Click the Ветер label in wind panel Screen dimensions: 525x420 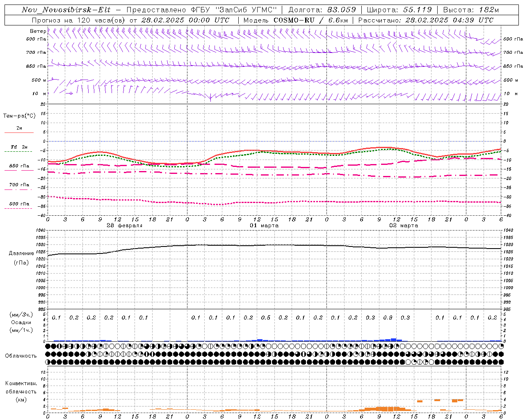pos(38,31)
